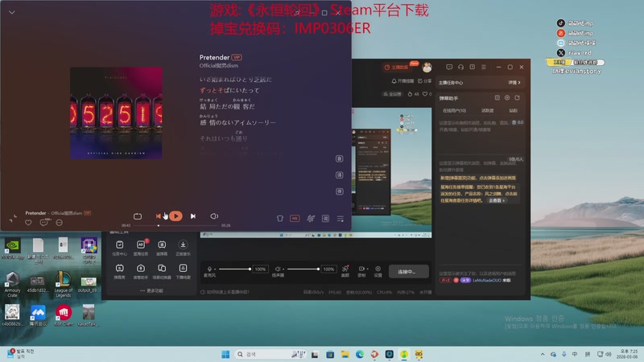Open music player volume control
644x362 pixels.
214,216
